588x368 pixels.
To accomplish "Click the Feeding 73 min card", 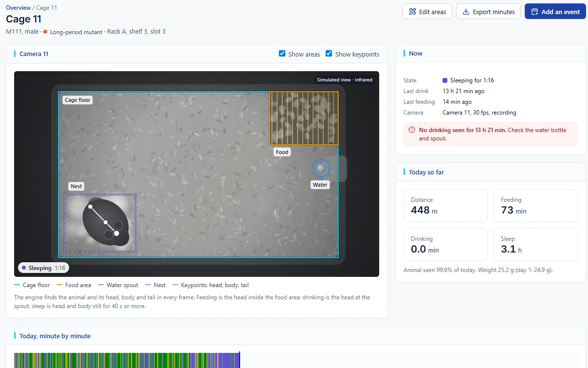I will click(x=535, y=206).
